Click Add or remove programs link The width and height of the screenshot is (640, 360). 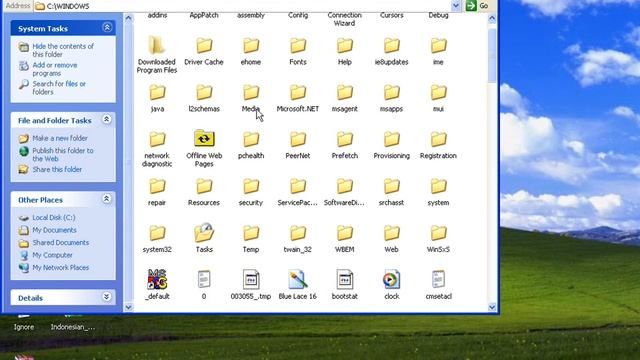pyautogui.click(x=55, y=69)
